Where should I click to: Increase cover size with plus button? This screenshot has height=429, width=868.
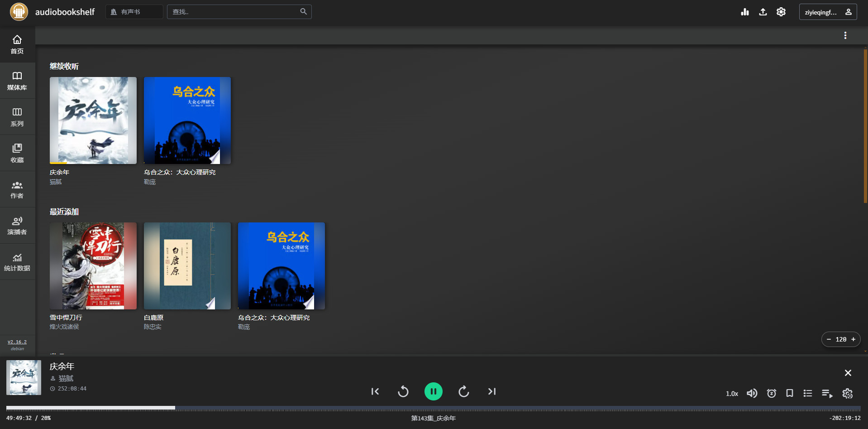coord(854,339)
